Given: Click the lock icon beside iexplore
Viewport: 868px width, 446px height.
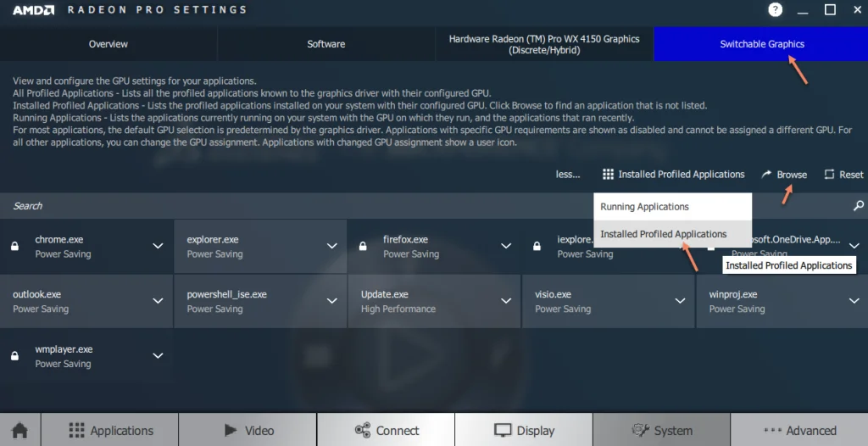Looking at the screenshot, I should pyautogui.click(x=537, y=246).
